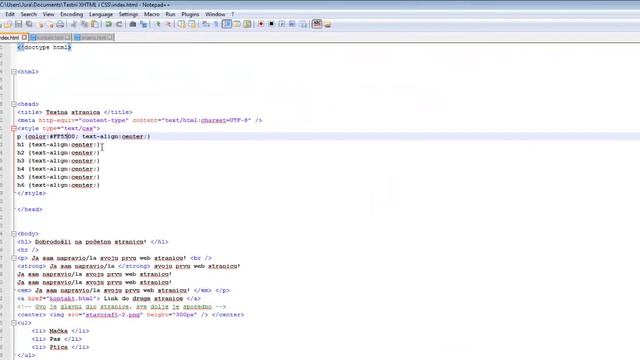Switch to the index.html tab
Viewport: 640px width, 360px height.
pyautogui.click(x=10, y=38)
